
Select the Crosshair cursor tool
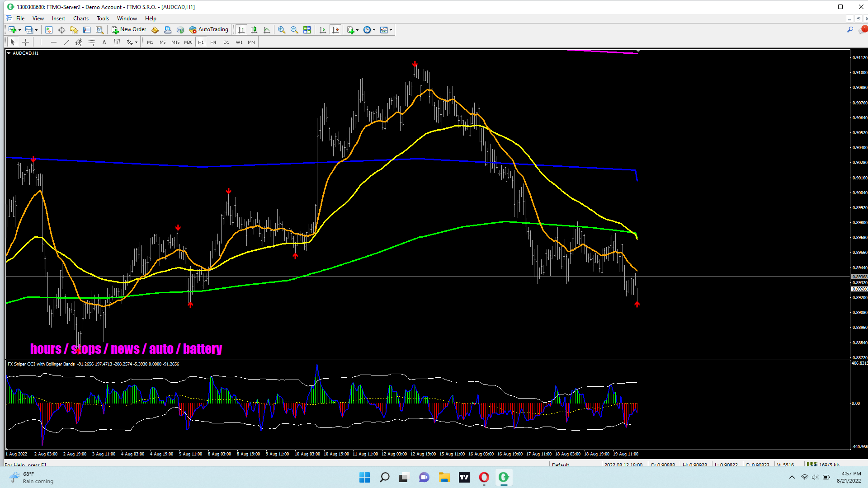pos(26,42)
